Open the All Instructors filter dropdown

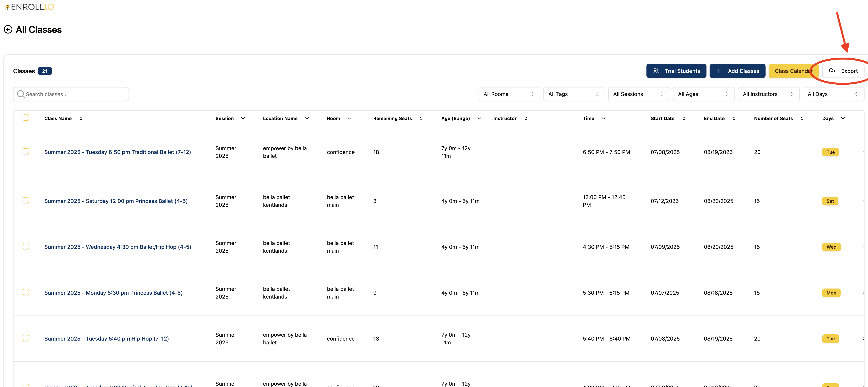(768, 94)
